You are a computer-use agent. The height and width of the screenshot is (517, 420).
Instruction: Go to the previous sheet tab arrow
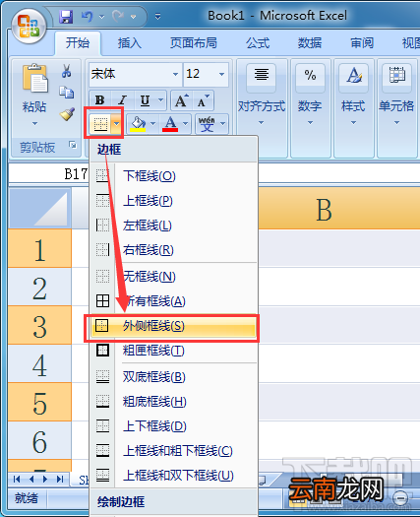31,479
